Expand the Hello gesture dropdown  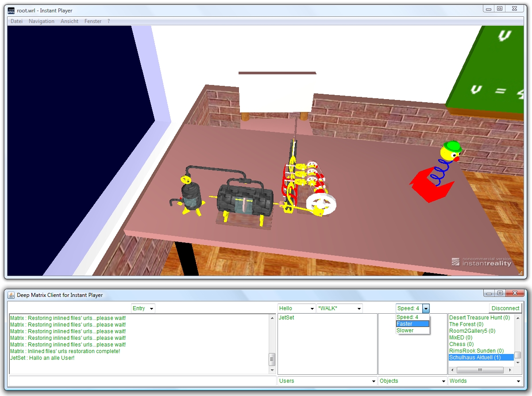pos(296,308)
